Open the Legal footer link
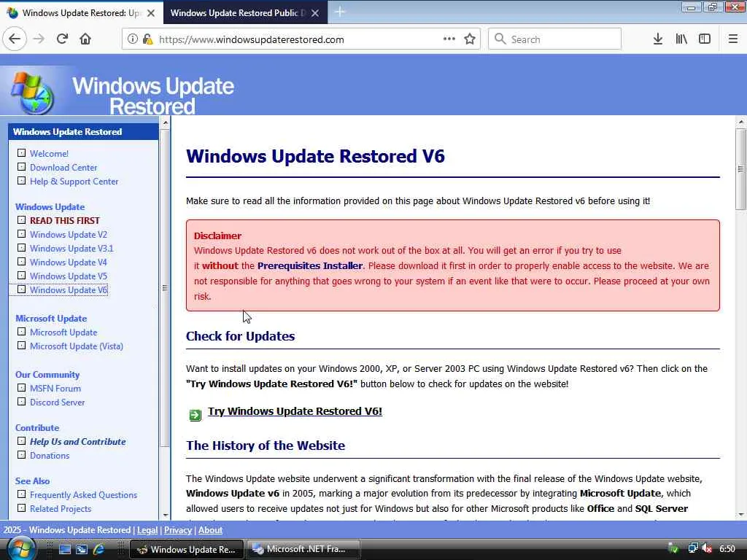The height and width of the screenshot is (560, 747). (147, 529)
